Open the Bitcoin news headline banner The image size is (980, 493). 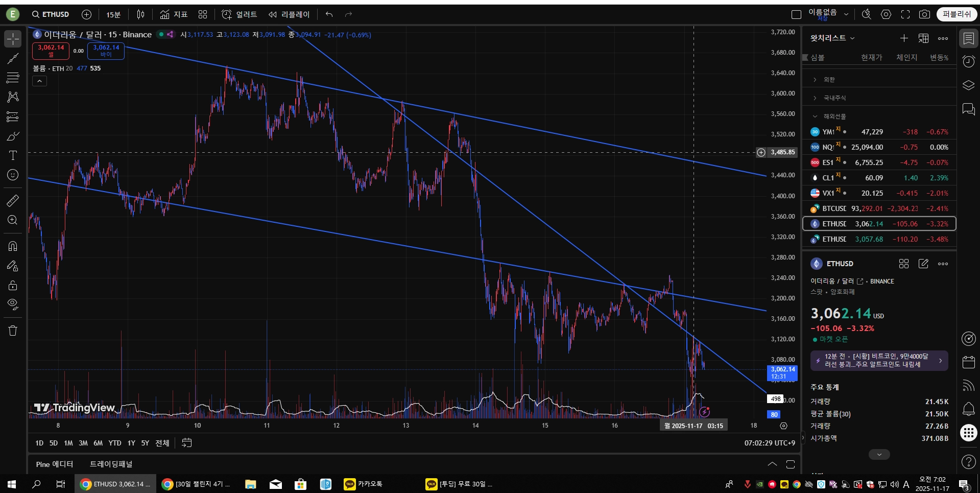[879, 361]
